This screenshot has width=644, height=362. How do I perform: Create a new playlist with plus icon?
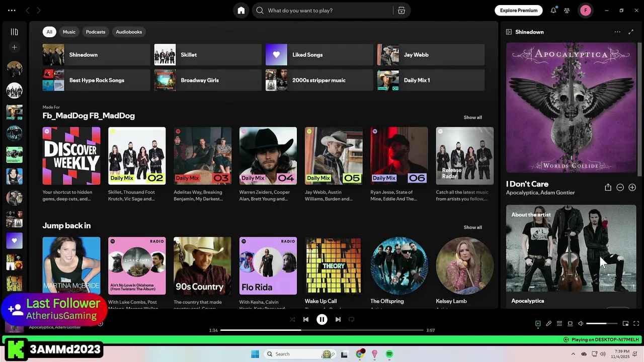click(x=14, y=47)
